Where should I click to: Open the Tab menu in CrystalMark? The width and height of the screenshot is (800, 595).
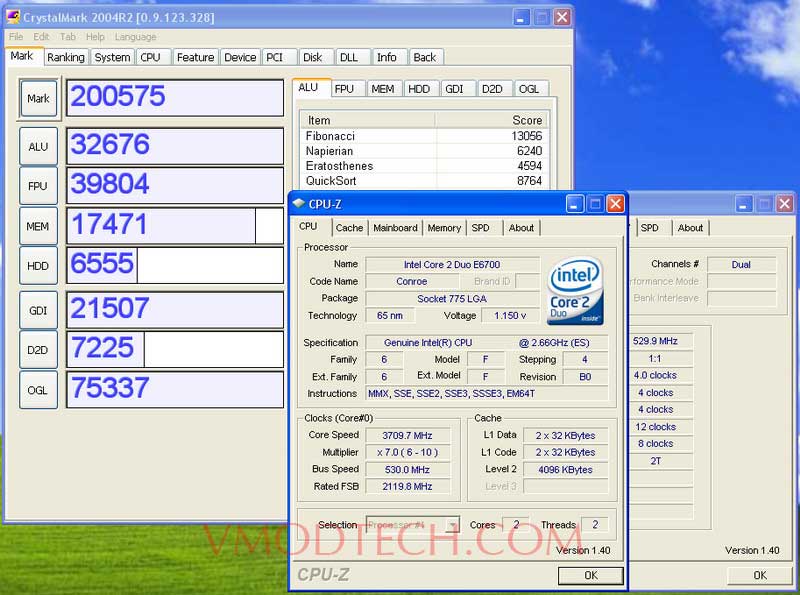click(x=68, y=37)
